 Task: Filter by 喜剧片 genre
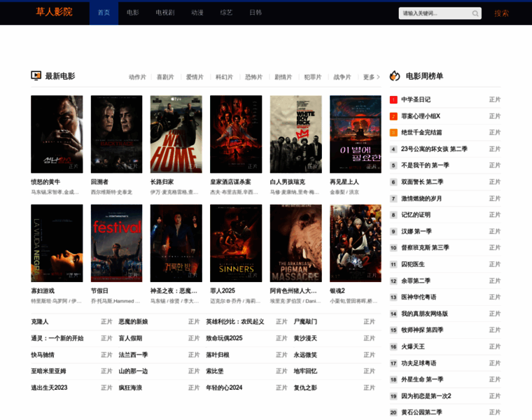click(x=165, y=77)
